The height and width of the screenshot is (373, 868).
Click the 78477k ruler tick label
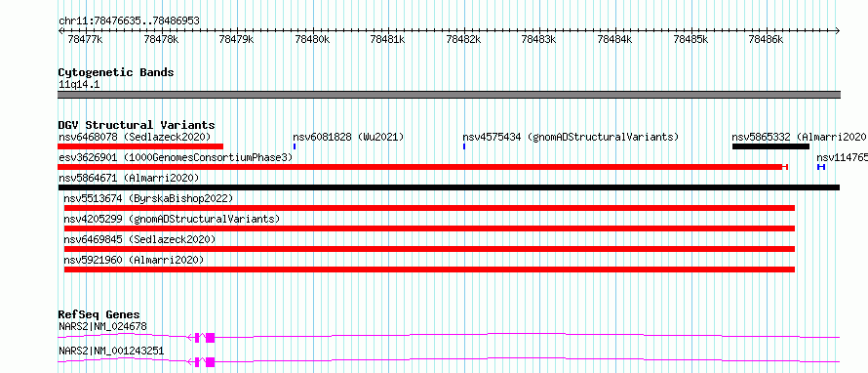click(x=85, y=39)
